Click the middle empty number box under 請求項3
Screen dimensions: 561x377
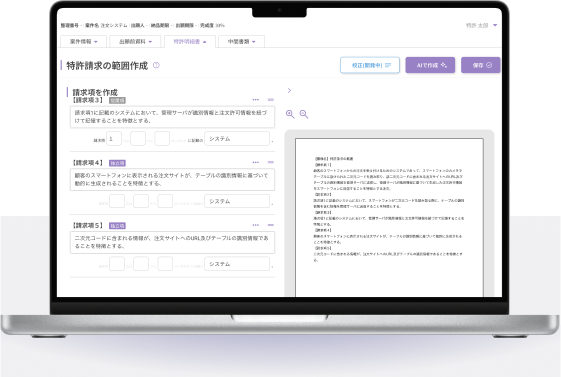(138, 138)
